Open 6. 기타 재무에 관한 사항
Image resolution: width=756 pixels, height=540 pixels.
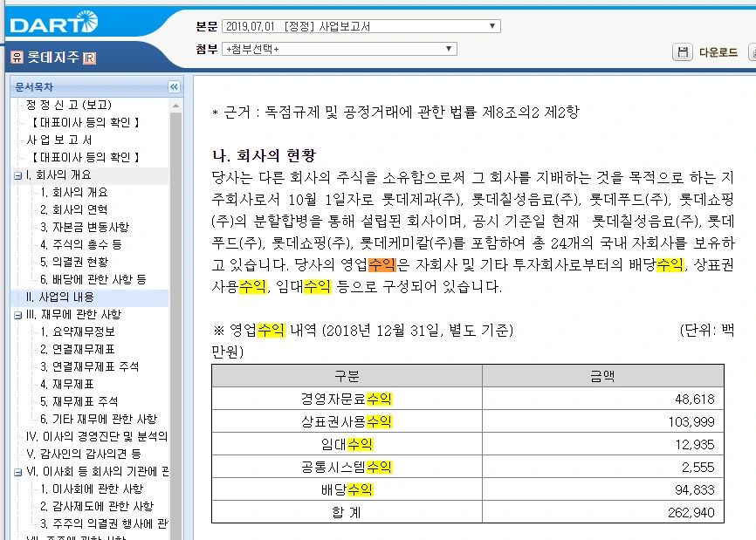coord(99,419)
